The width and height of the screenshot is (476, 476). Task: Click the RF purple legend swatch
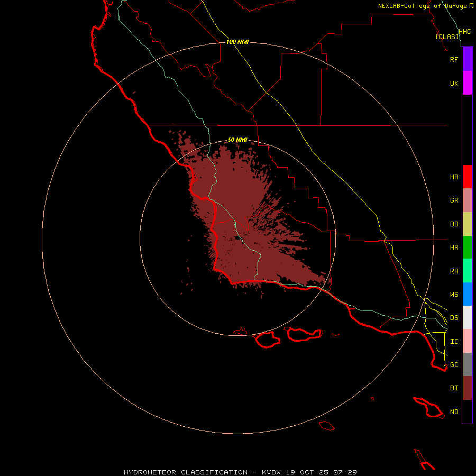point(467,59)
